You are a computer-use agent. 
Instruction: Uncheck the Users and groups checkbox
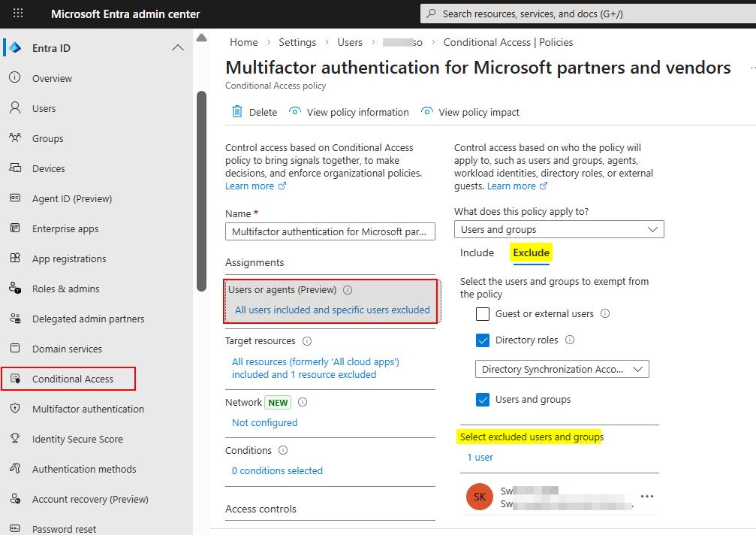pyautogui.click(x=483, y=400)
